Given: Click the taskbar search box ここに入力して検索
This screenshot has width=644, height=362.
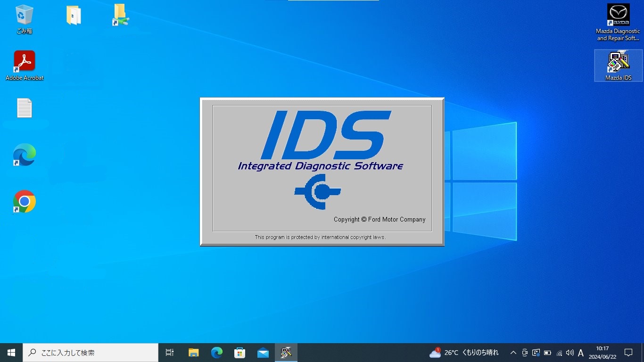Looking at the screenshot, I should (91, 353).
